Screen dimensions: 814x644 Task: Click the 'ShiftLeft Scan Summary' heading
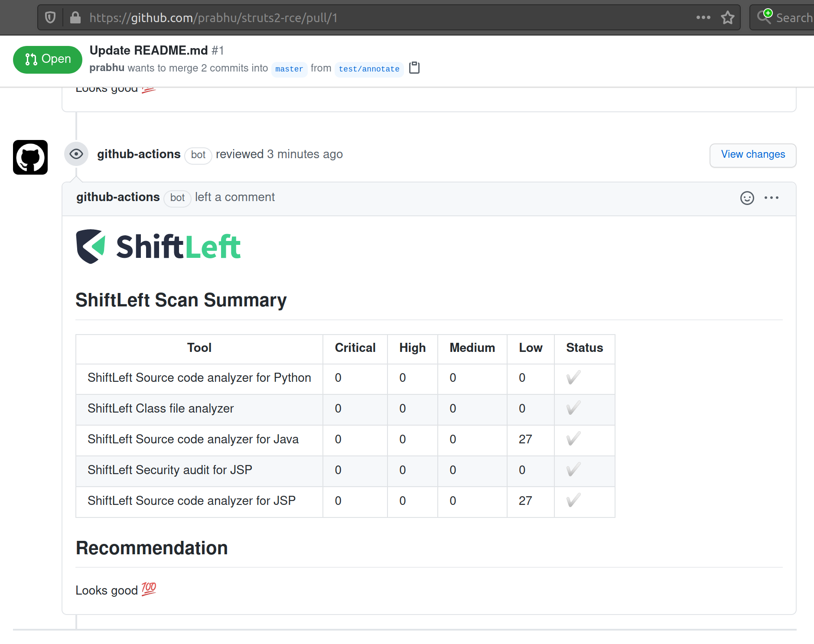[x=181, y=300]
